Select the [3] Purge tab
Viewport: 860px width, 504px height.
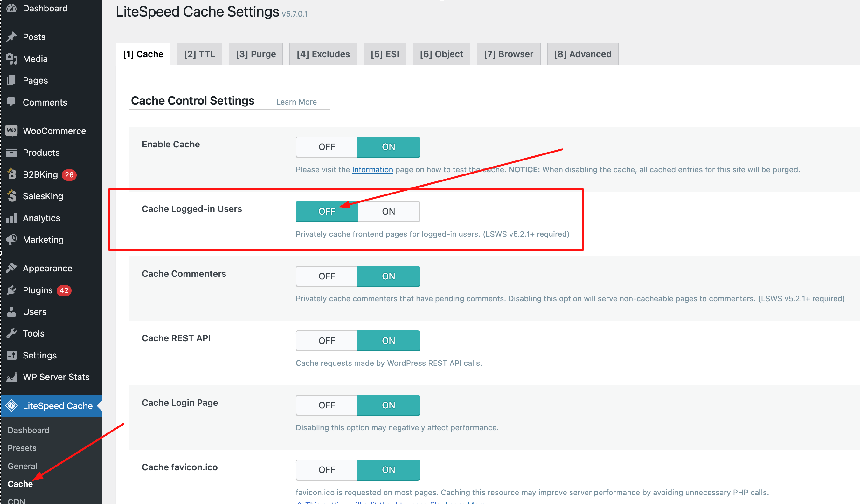256,54
